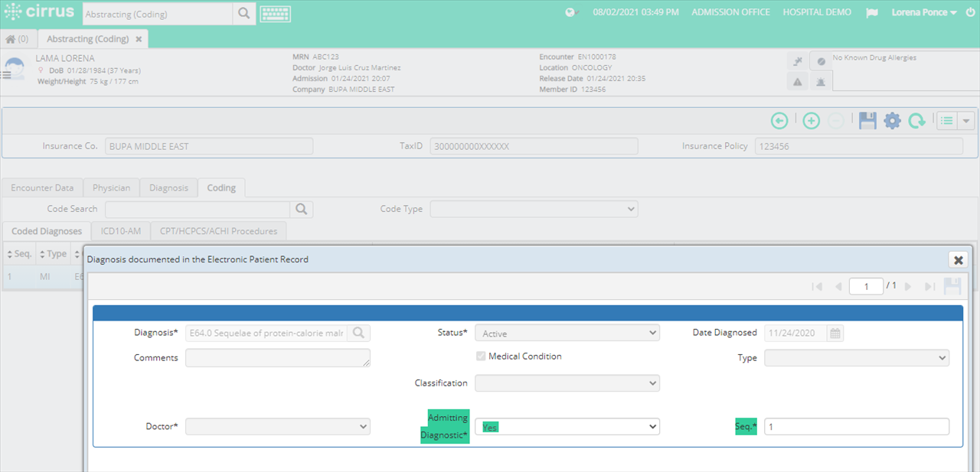The width and height of the screenshot is (980, 472).
Task: Close the Abstracting (Coding) tab
Action: (139, 39)
